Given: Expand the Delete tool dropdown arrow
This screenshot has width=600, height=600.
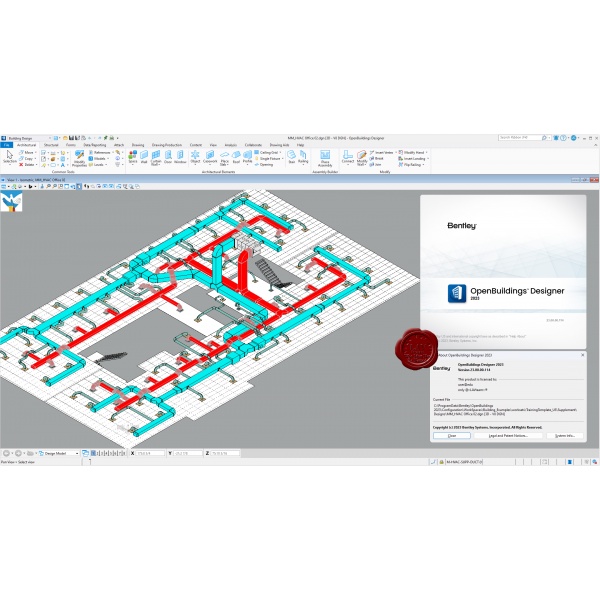Looking at the screenshot, I should point(36,165).
